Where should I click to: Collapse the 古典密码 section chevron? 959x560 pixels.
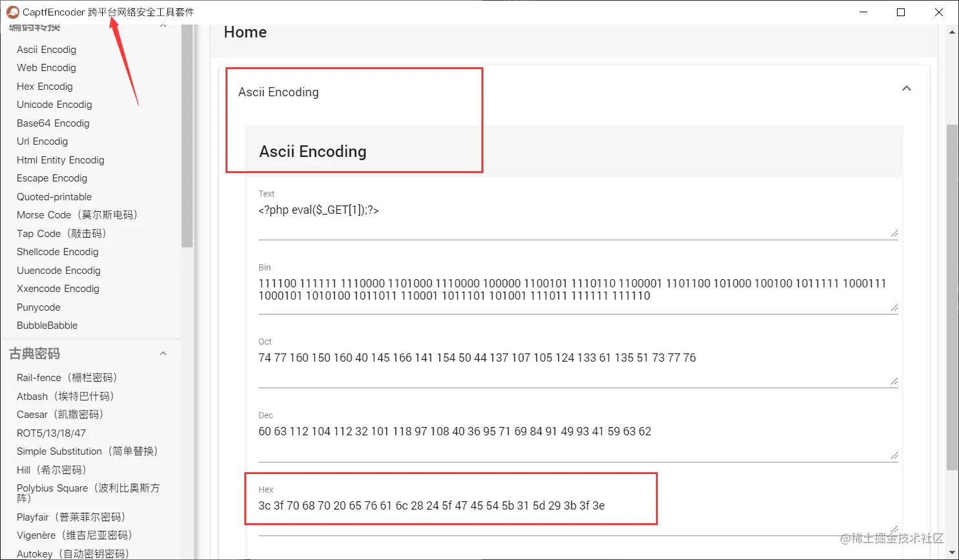[163, 353]
